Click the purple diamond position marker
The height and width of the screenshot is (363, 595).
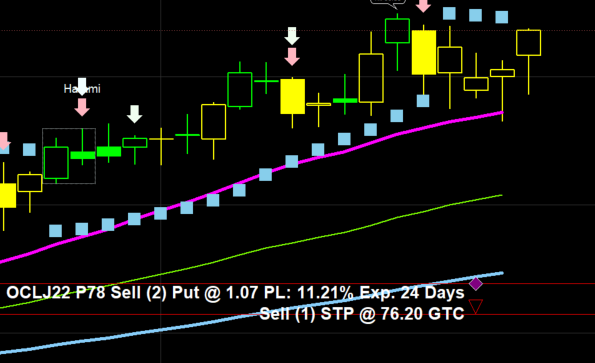(x=476, y=283)
